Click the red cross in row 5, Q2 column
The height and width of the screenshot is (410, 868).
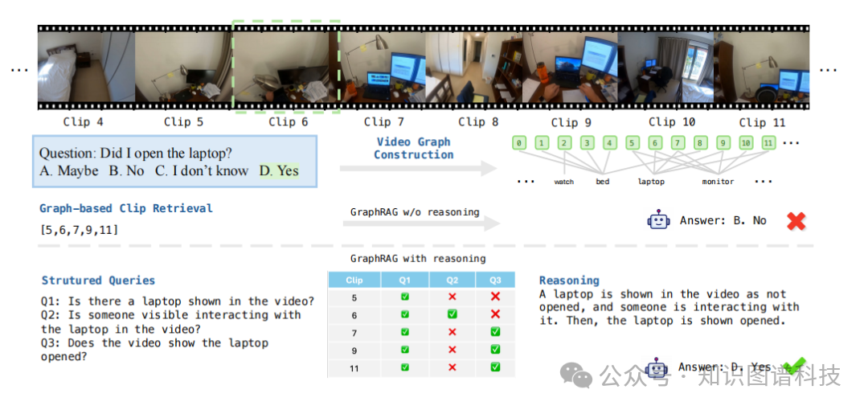coord(452,297)
